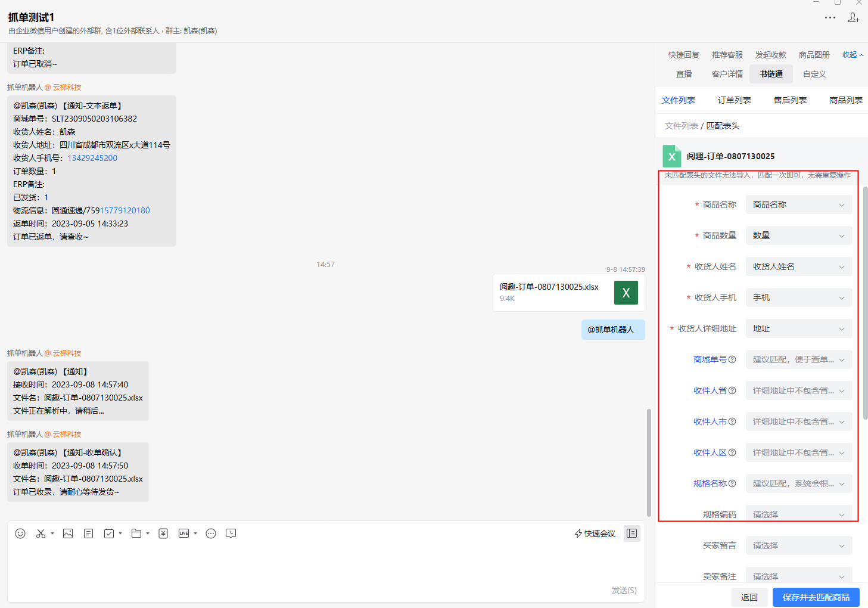868x608 pixels.
Task: Show help for 规格名称 field
Action: point(732,483)
